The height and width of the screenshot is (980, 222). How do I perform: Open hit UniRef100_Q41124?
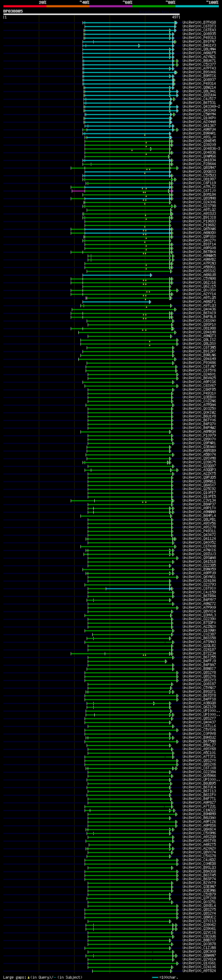click(x=199, y=539)
